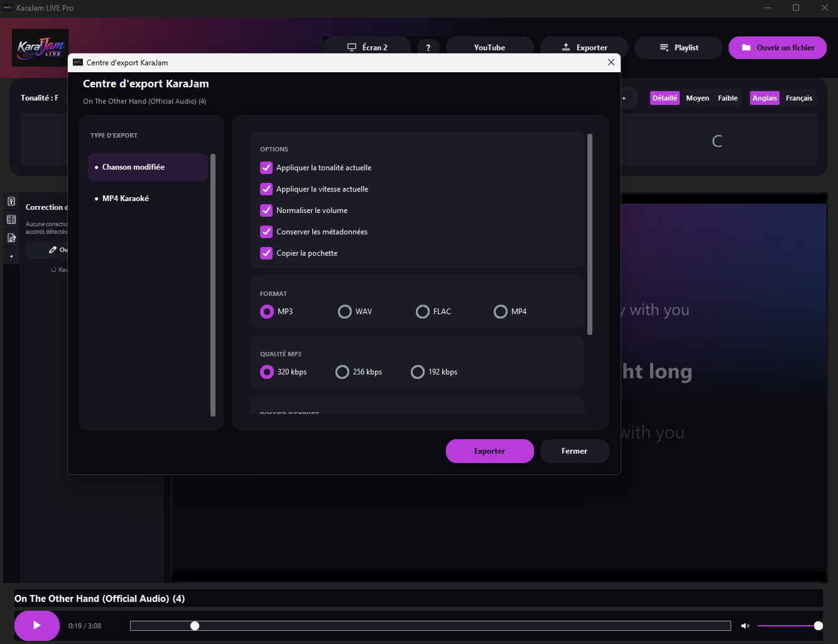Minimize the KaraJam LIVE Pro window
Viewport: 838px width, 644px height.
coord(768,8)
